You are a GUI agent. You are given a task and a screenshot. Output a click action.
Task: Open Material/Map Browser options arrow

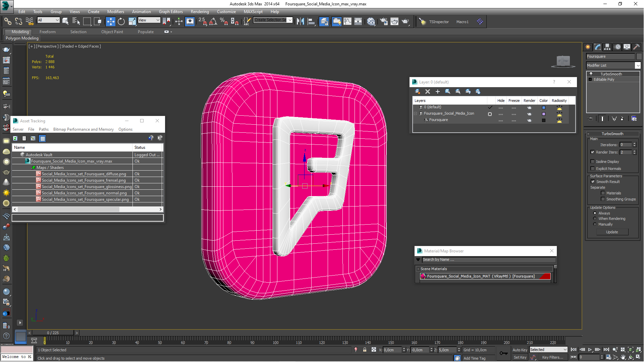coord(418,260)
